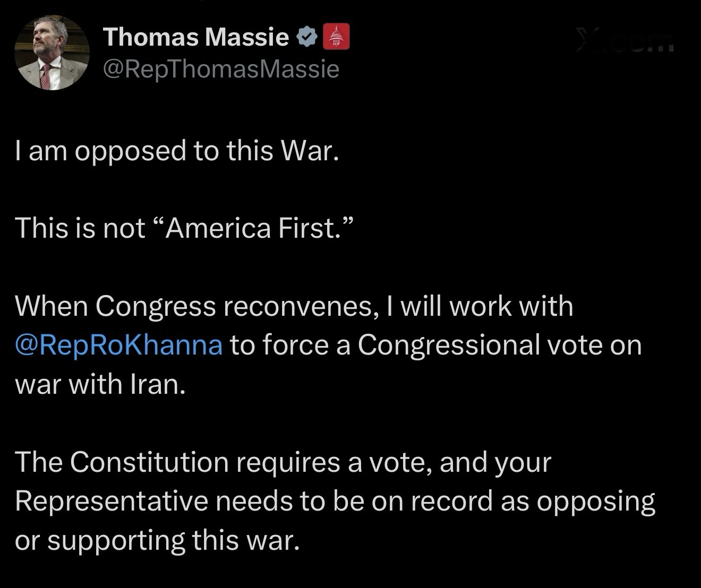Screen dimensions: 701x588
Task: Click the @RepThomasMassie handle
Action: pyautogui.click(x=221, y=69)
